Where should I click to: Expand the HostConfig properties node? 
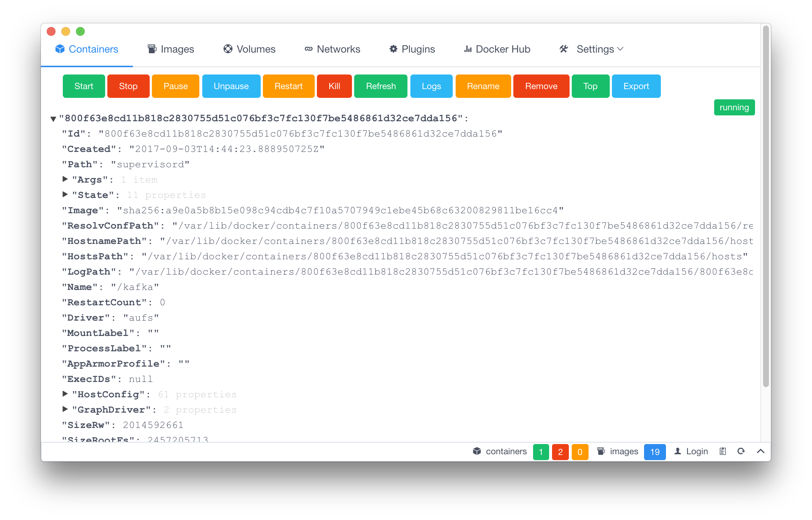[65, 394]
